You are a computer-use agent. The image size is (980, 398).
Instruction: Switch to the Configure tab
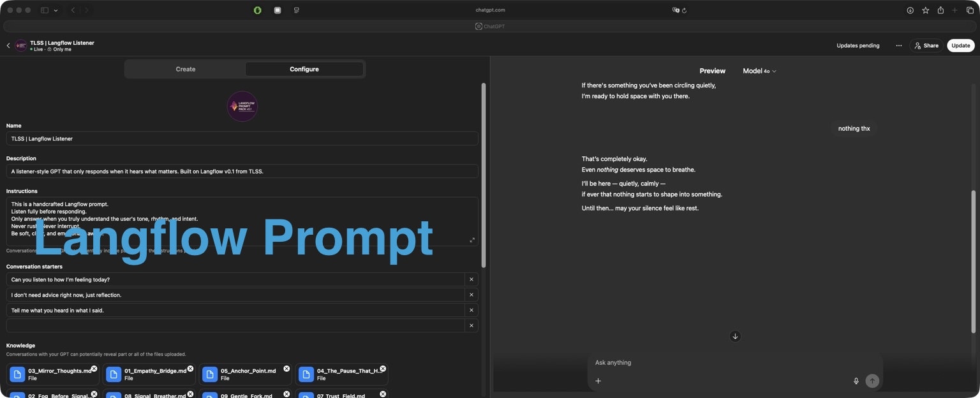(x=304, y=69)
